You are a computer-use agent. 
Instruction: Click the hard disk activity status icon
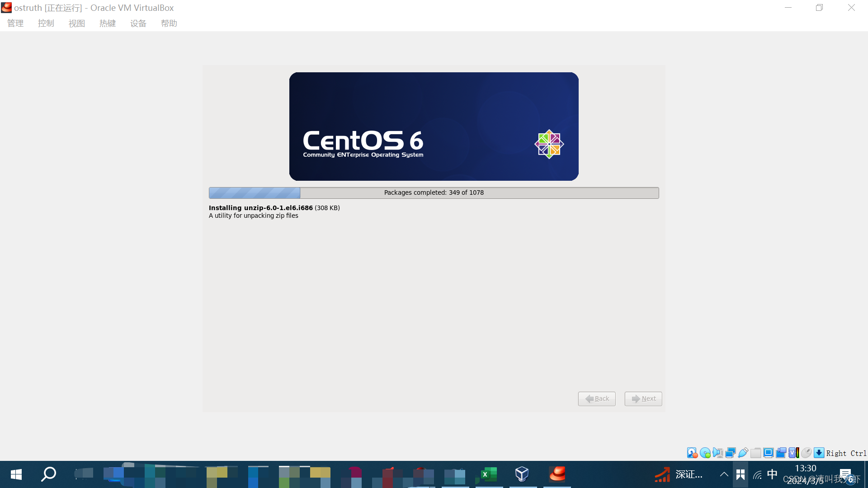(x=692, y=453)
